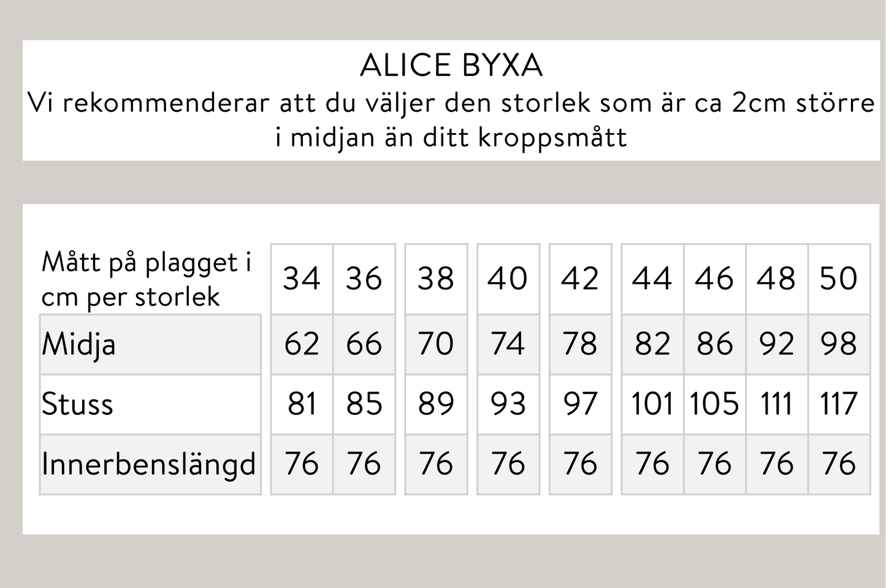Select the Midja value 74 cell
This screenshot has height=588, width=886.
(x=508, y=344)
